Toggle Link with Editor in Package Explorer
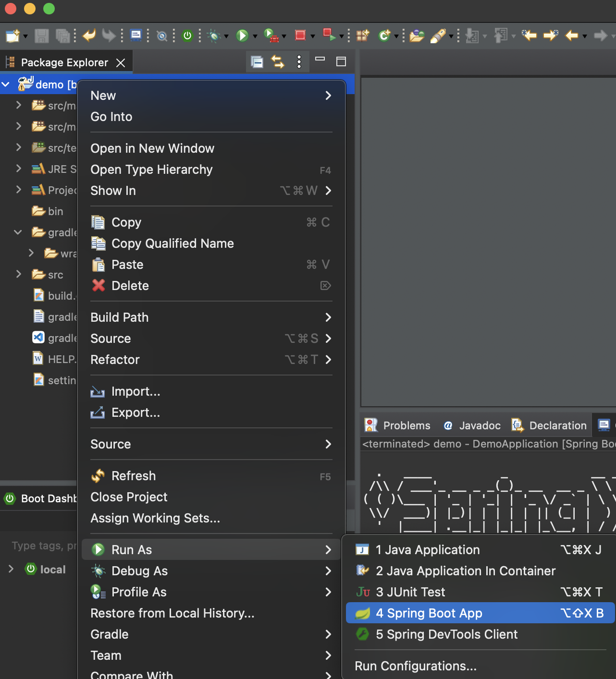Screen dimensions: 616x679 click(278, 61)
